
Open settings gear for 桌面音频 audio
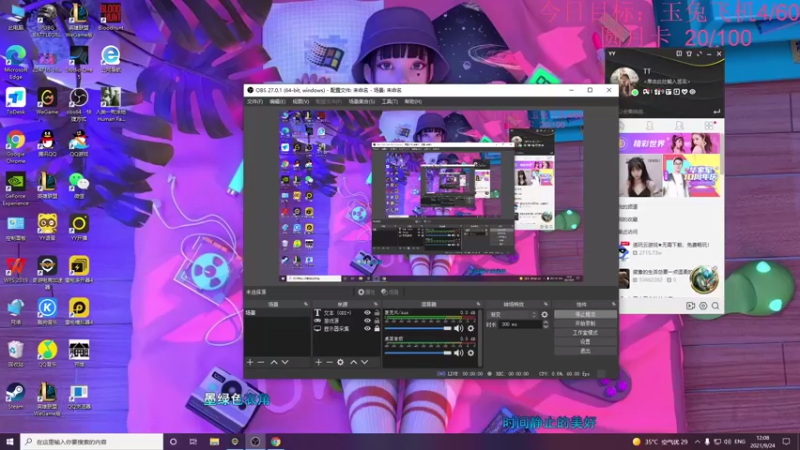(x=471, y=353)
